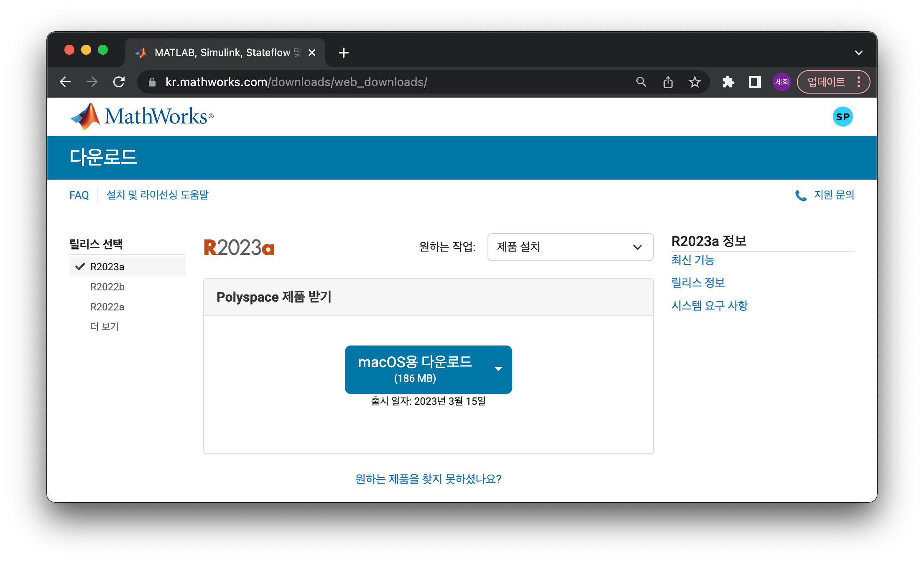924x564 pixels.
Task: Open the Chrome extensions puzzle icon
Action: [728, 82]
